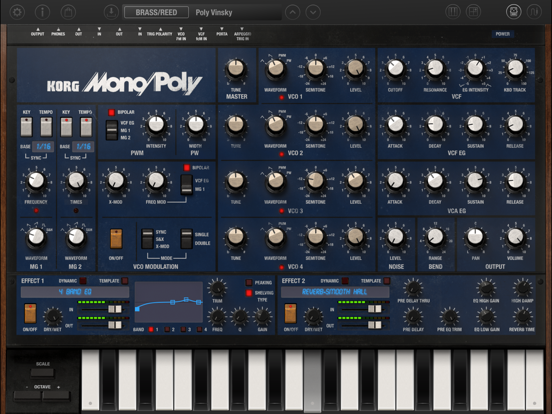This screenshot has width=552, height=414.
Task: Tap the PORTA jack arrow
Action: tap(222, 29)
